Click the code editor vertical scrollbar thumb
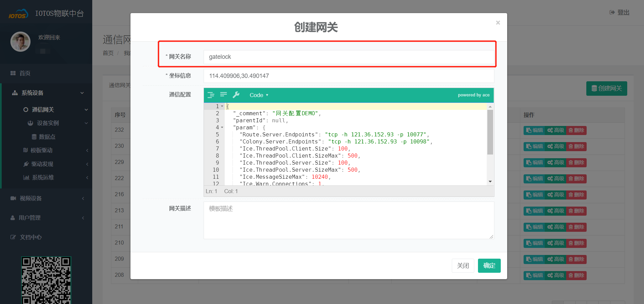Image resolution: width=644 pixels, height=304 pixels. [x=490, y=132]
